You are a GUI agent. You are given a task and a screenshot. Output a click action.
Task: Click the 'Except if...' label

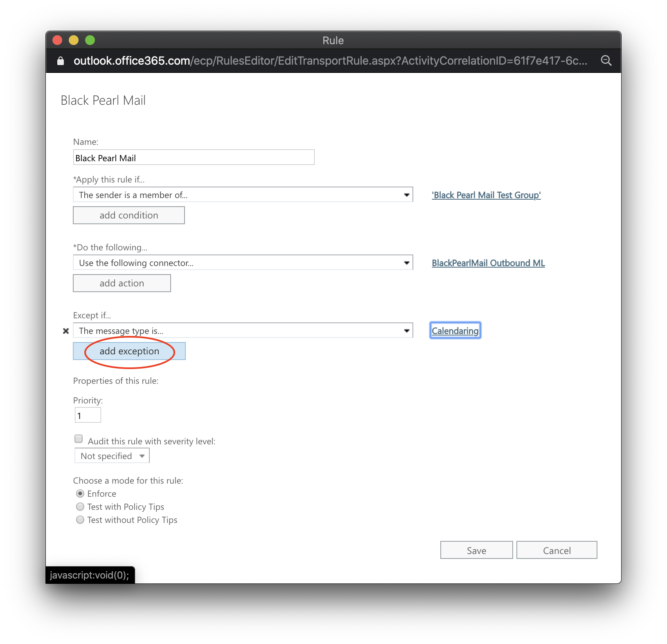[x=92, y=315]
